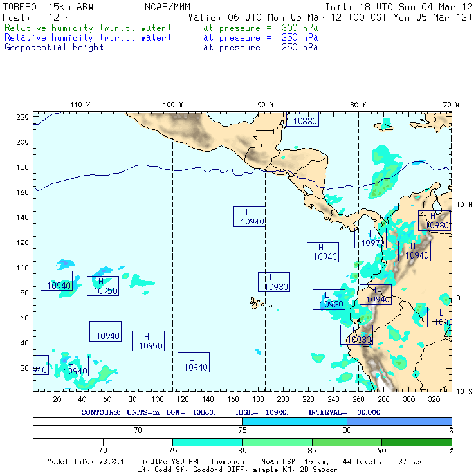This screenshot has height=476, width=476.
Task: Click the '10880' contour label box
Action: 303,119
